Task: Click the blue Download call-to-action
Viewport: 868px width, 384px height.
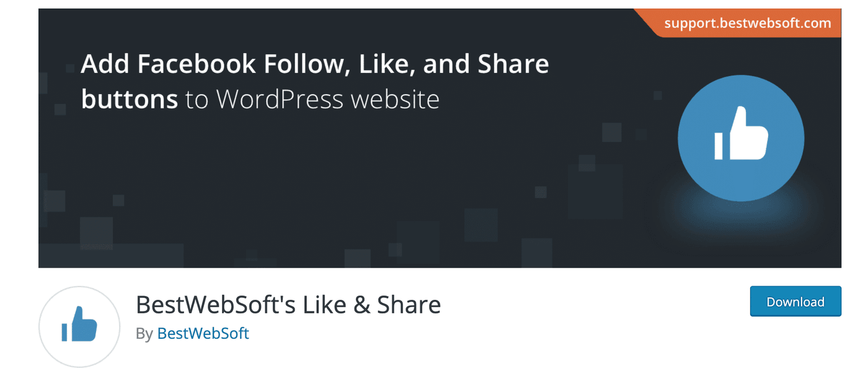Action: click(x=795, y=302)
